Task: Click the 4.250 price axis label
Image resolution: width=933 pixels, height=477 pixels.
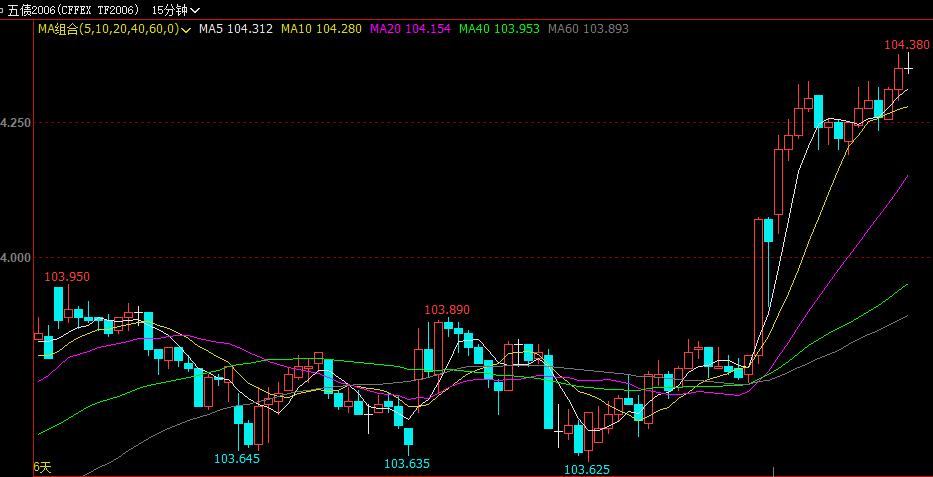Action: (15, 122)
